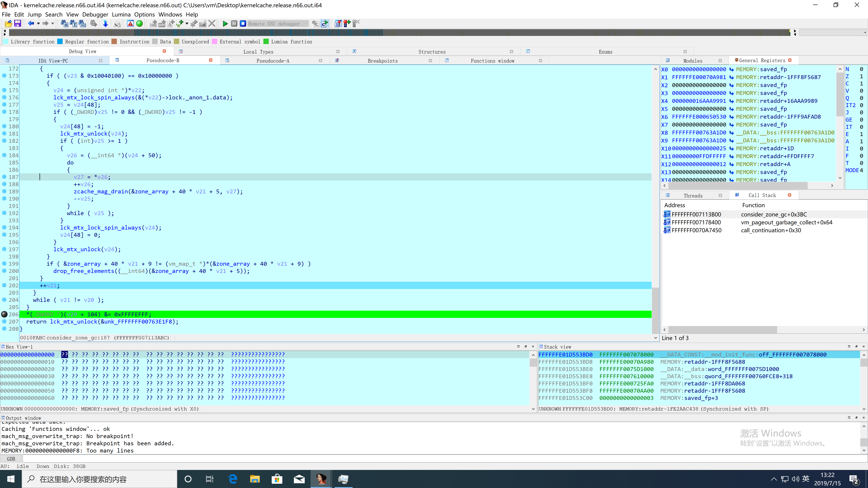Click the GDB command input field
The height and width of the screenshot is (488, 868).
tap(438, 459)
